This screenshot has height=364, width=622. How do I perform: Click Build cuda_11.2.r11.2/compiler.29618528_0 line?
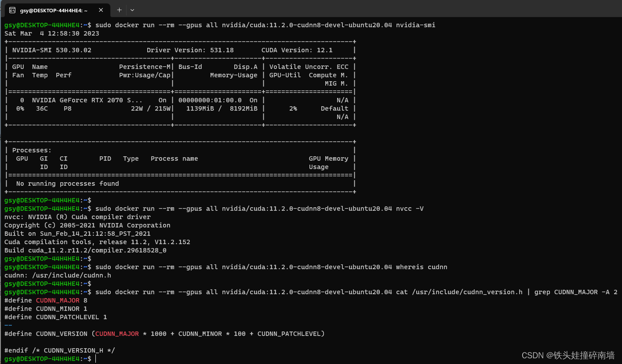85,250
